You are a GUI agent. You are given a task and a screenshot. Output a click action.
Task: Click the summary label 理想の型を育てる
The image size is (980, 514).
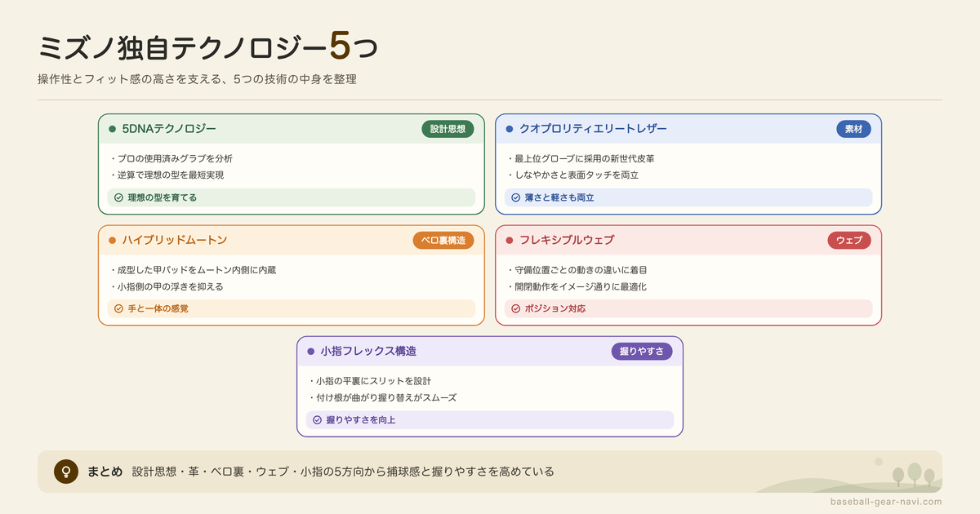coord(162,197)
